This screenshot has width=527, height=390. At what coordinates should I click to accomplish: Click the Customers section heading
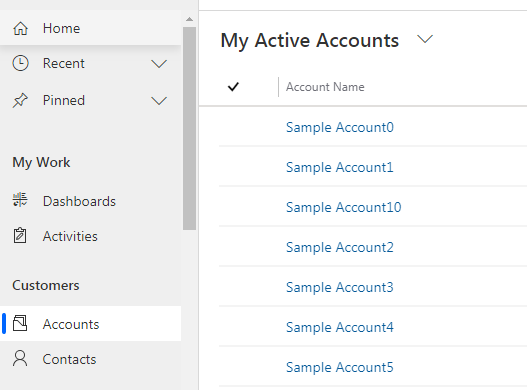46,285
